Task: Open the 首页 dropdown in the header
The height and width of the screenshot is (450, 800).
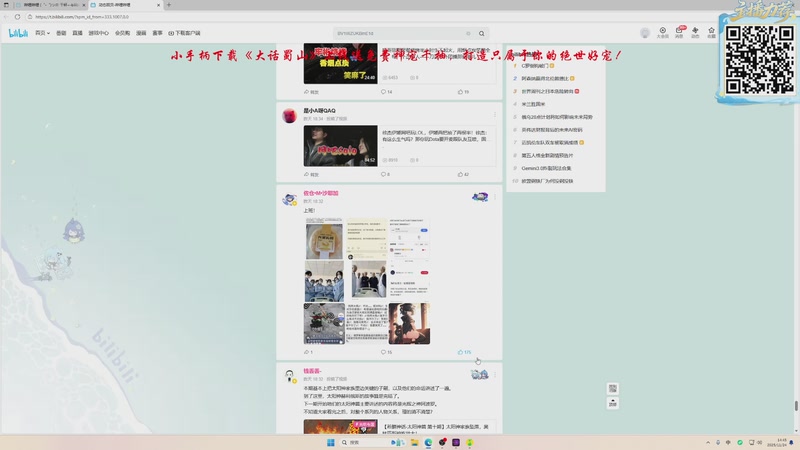Action: pyautogui.click(x=42, y=33)
